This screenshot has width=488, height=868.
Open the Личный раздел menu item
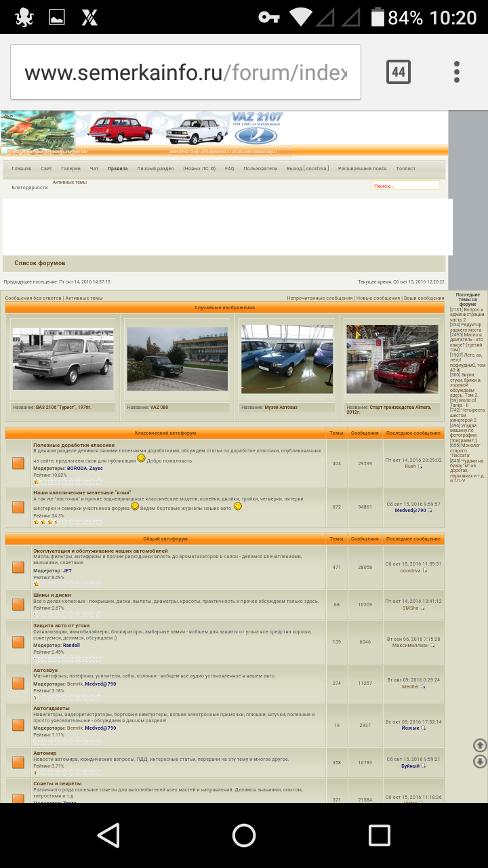[x=155, y=168]
